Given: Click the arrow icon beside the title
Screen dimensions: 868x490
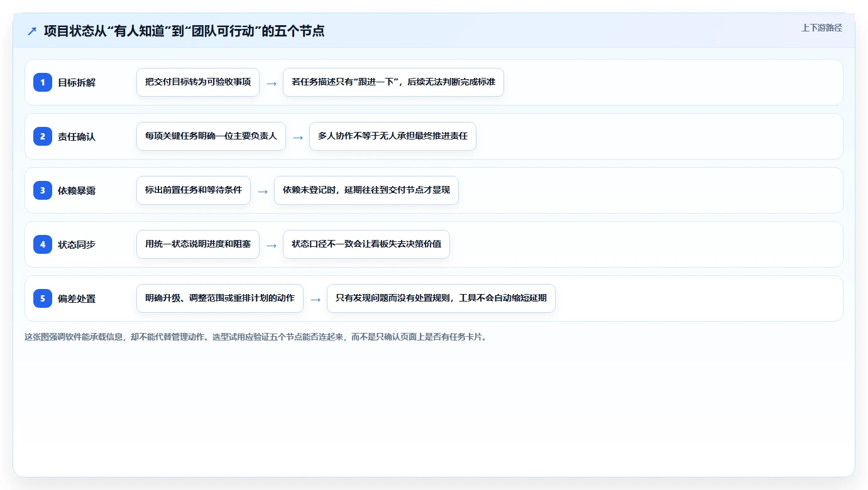Looking at the screenshot, I should click(31, 31).
